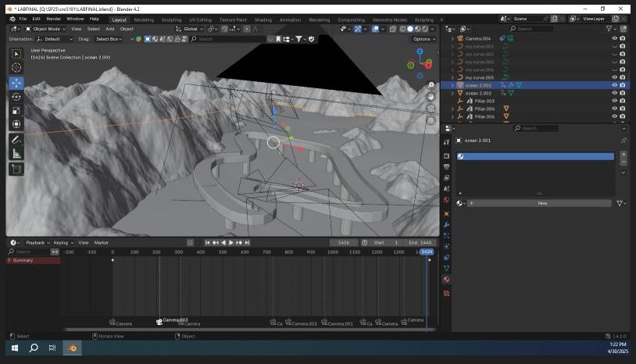636x364 pixels.
Task: Open the viewport Add menu
Action: tap(110, 29)
